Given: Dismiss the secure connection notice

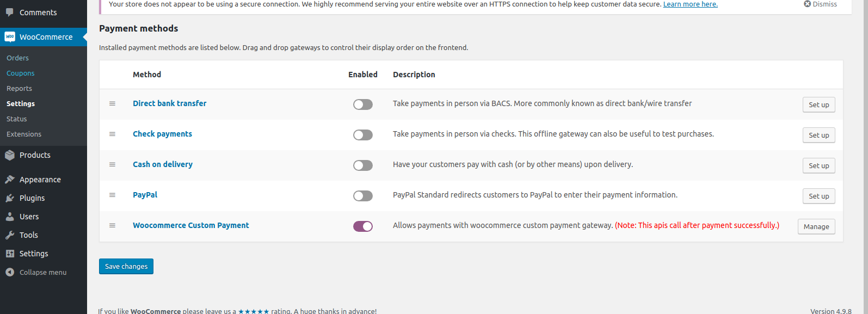Looking at the screenshot, I should pos(821,4).
